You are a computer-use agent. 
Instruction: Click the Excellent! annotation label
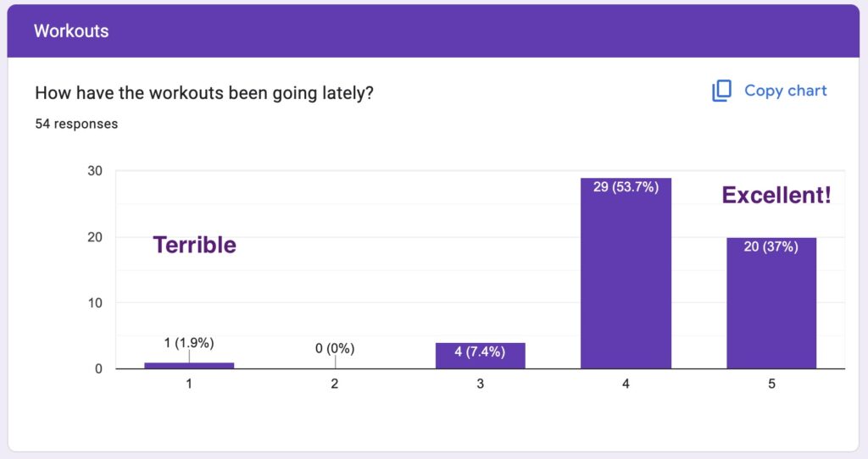pos(776,196)
